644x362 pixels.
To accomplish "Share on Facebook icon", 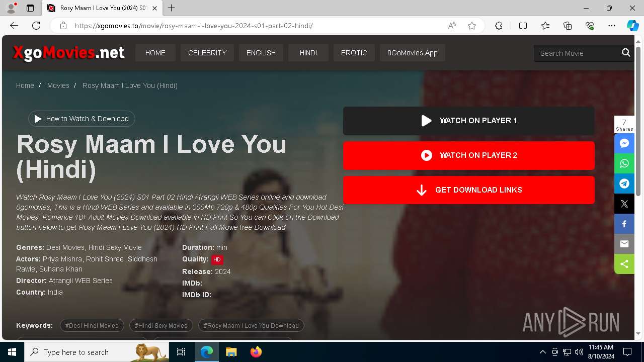I will point(624,224).
